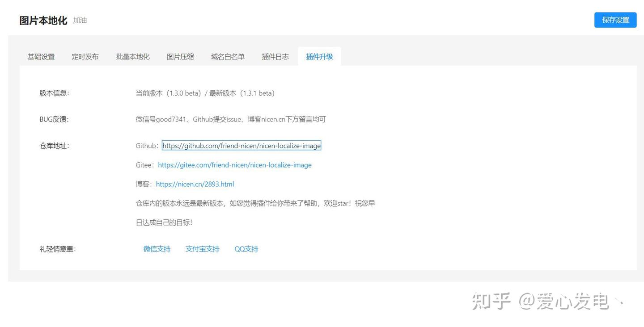This screenshot has width=644, height=327.
Task: Click the 图片本地化 page title
Action: (42, 21)
